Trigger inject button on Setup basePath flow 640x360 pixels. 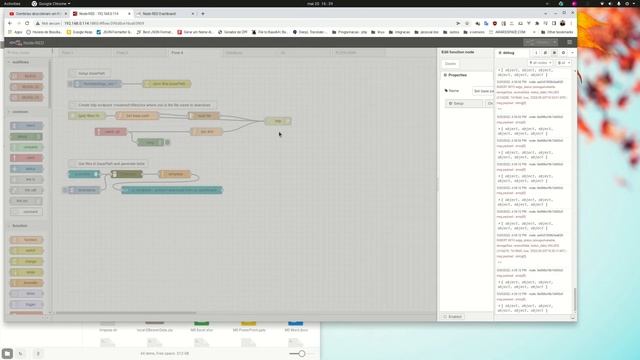(x=70, y=84)
